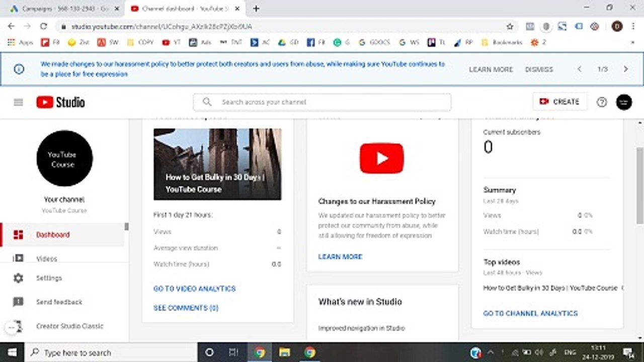The image size is (644, 362).
Task: Bookmark this page with the star icon
Action: [x=510, y=26]
